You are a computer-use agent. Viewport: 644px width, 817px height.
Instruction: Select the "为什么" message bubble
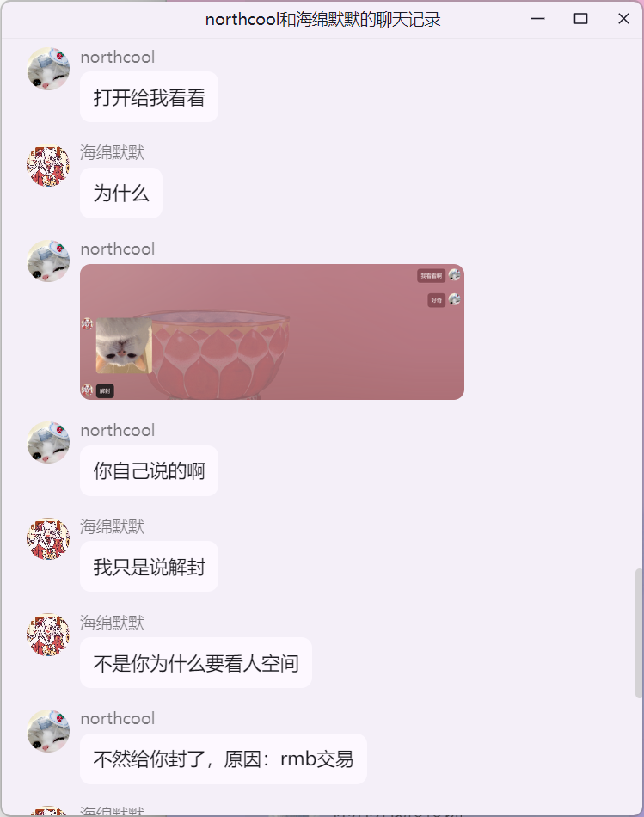[121, 193]
